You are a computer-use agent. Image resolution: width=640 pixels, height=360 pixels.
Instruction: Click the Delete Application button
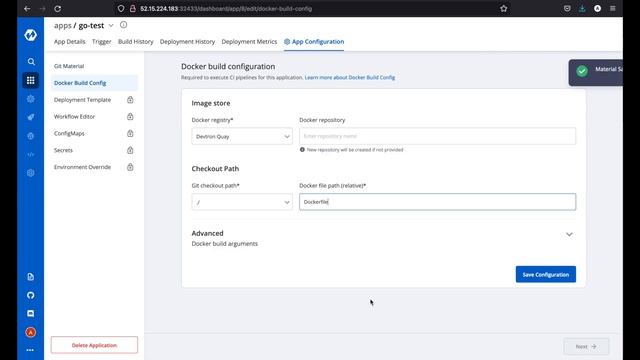tap(94, 345)
